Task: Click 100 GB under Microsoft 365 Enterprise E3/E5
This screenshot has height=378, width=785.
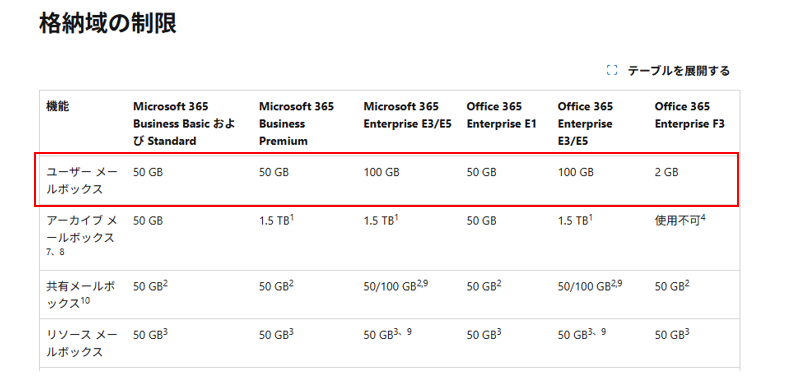Action: (x=381, y=173)
